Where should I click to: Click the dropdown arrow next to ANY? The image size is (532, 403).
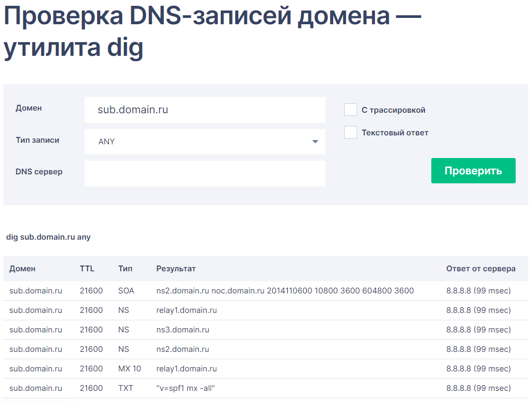pyautogui.click(x=315, y=142)
